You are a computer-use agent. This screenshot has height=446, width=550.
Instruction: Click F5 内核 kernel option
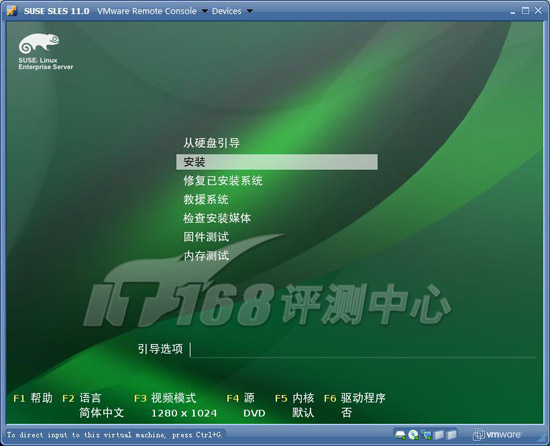294,398
